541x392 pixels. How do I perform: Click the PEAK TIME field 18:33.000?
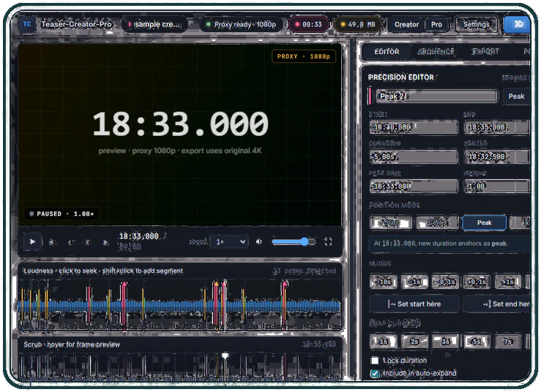(414, 186)
